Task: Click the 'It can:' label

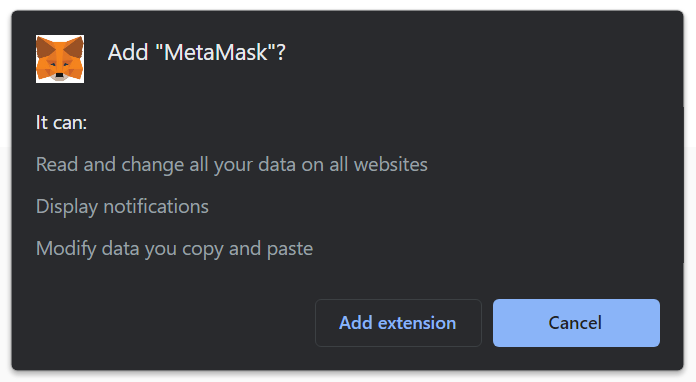Action: point(61,122)
